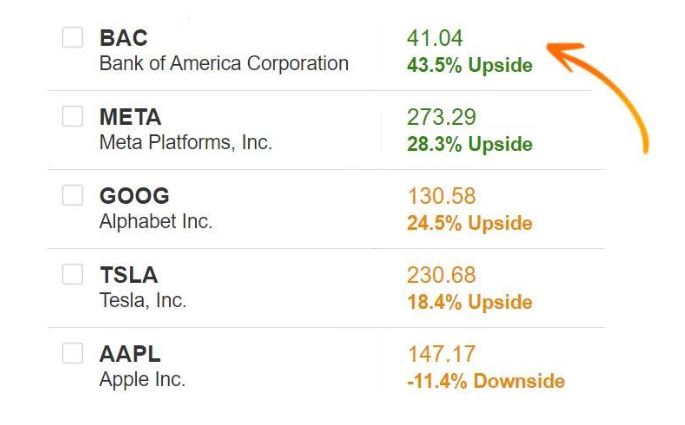Select Meta Platforms, Inc. company name
Image resolution: width=685 pixels, height=425 pixels.
pos(186,142)
